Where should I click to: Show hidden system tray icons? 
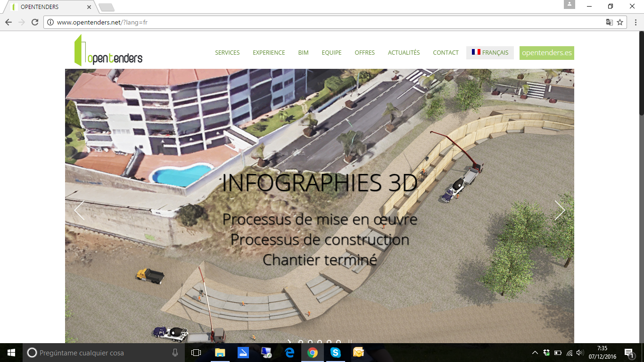tap(535, 353)
